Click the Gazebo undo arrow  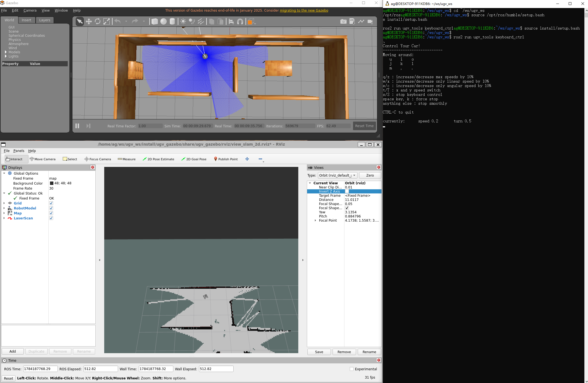pyautogui.click(x=117, y=21)
